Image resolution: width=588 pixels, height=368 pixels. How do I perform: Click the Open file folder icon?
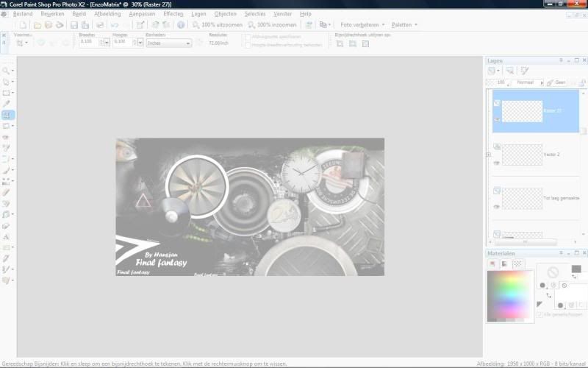[37, 25]
